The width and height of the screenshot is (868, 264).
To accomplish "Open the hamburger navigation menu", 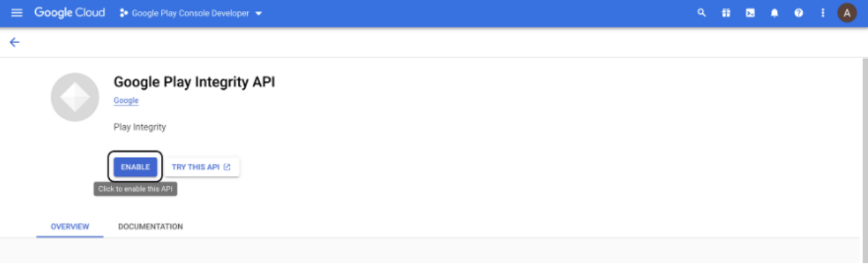I will (17, 13).
